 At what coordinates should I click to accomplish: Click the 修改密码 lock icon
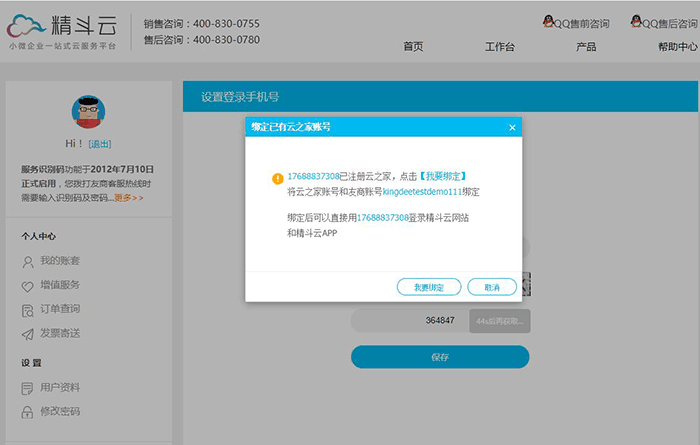[27, 412]
